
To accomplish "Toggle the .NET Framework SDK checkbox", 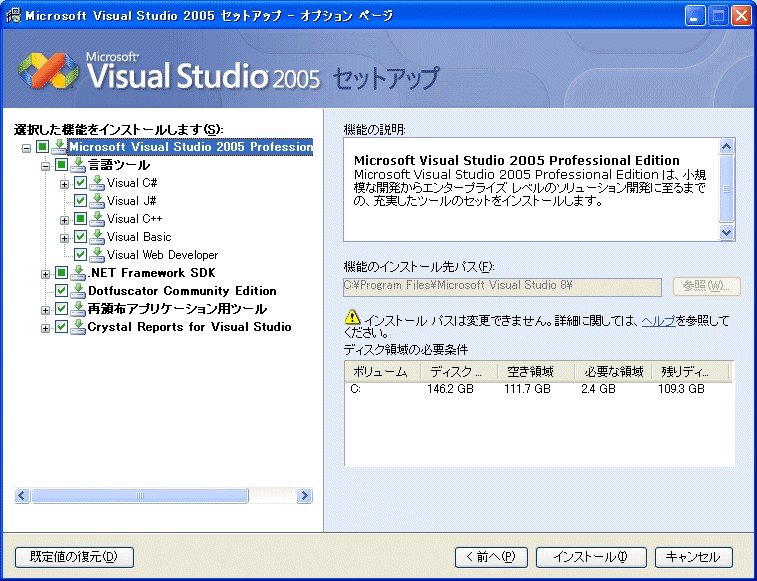I will pos(61,273).
